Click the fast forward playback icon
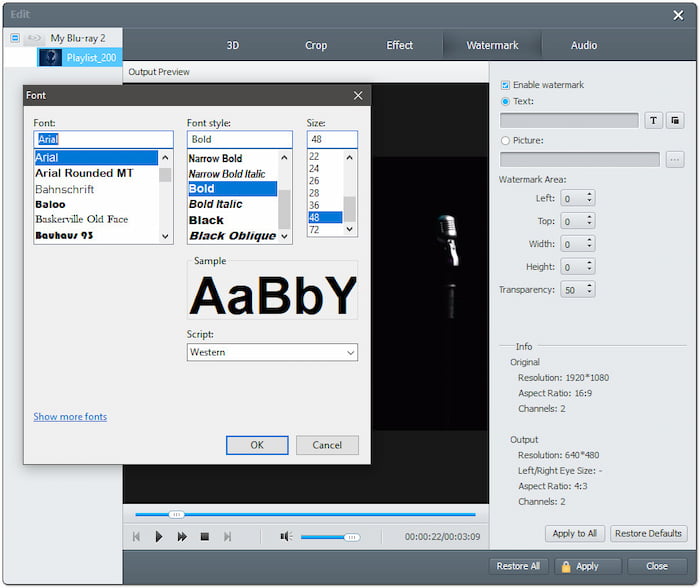This screenshot has width=700, height=588. [182, 537]
